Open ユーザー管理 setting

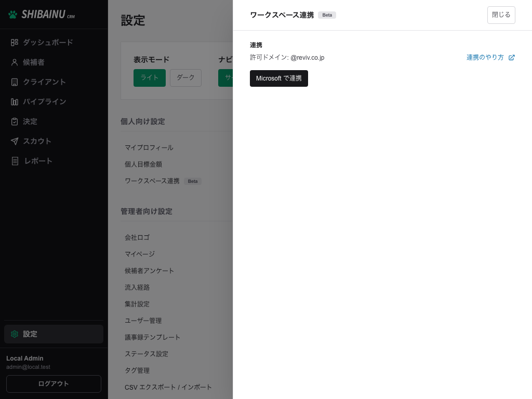click(x=143, y=321)
